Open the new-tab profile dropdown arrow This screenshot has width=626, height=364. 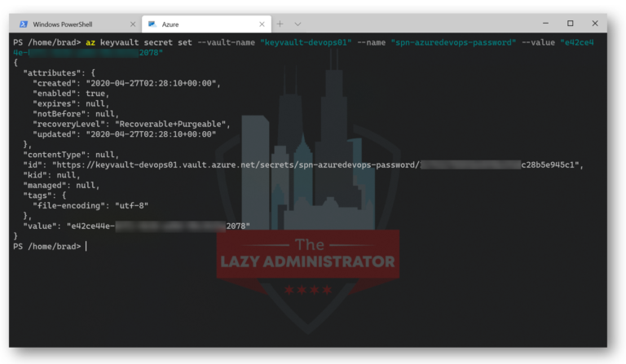[298, 24]
